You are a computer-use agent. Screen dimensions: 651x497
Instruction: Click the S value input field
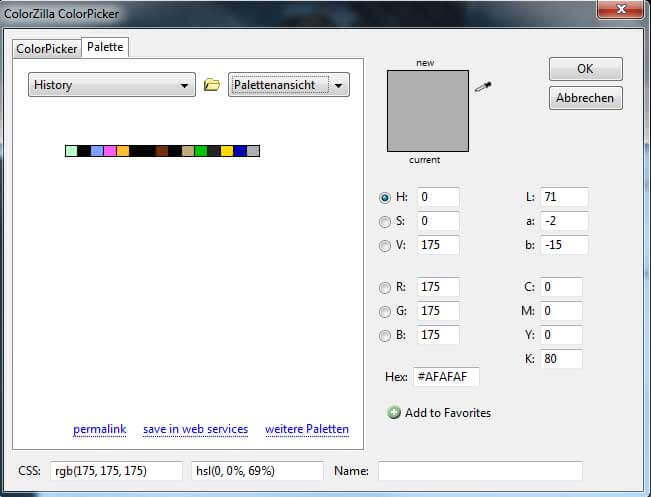(438, 221)
